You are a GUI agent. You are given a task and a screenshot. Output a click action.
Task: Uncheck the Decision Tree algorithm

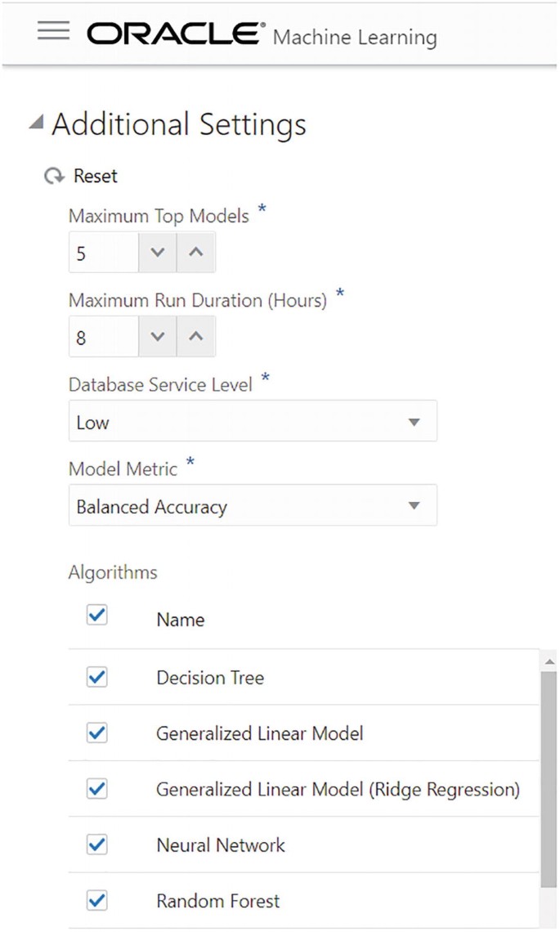coord(96,677)
